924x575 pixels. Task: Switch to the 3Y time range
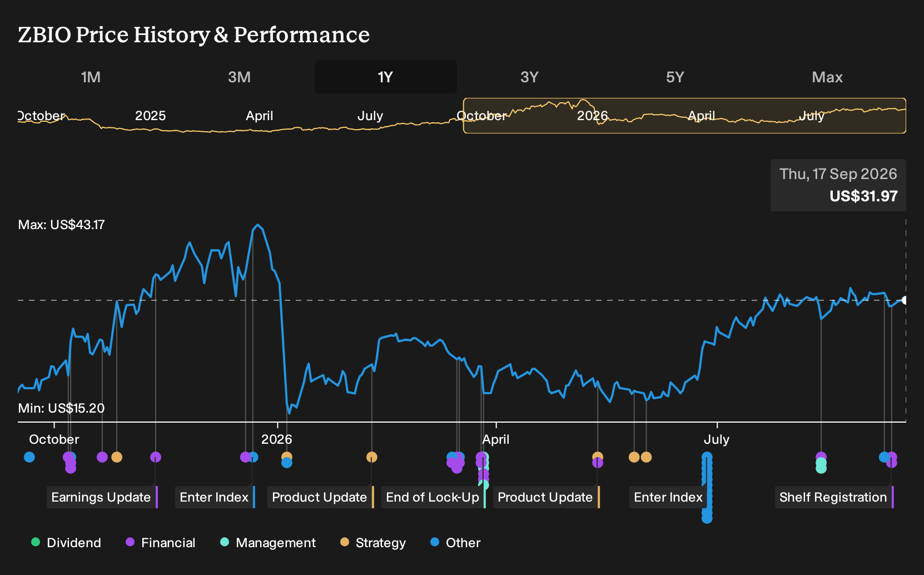coord(529,77)
